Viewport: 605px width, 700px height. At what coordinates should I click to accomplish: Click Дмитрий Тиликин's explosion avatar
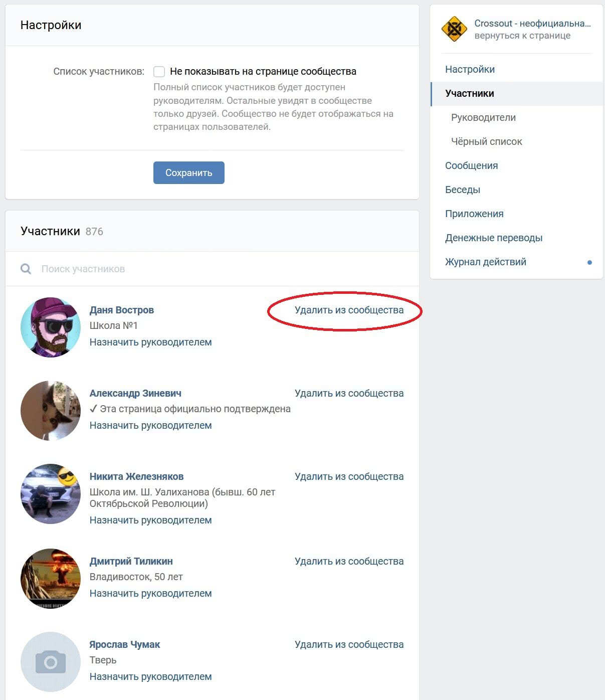point(51,579)
